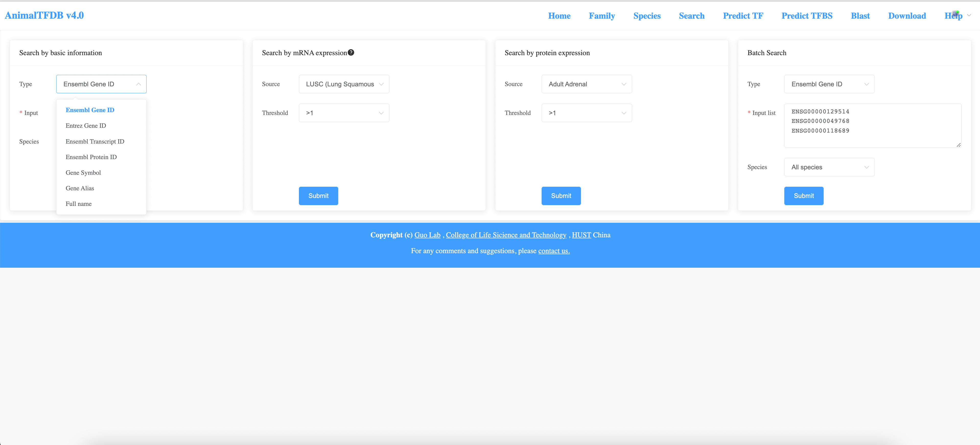This screenshot has width=980, height=445.
Task: Open the Predict TFBS navigation item
Action: point(807,16)
